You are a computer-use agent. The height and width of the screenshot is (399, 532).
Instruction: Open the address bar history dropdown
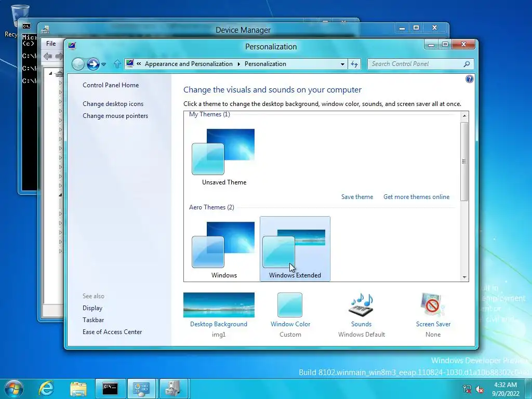(342, 64)
